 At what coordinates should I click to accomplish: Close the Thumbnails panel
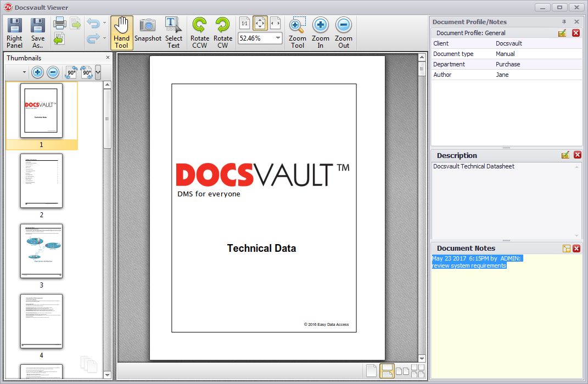click(108, 58)
